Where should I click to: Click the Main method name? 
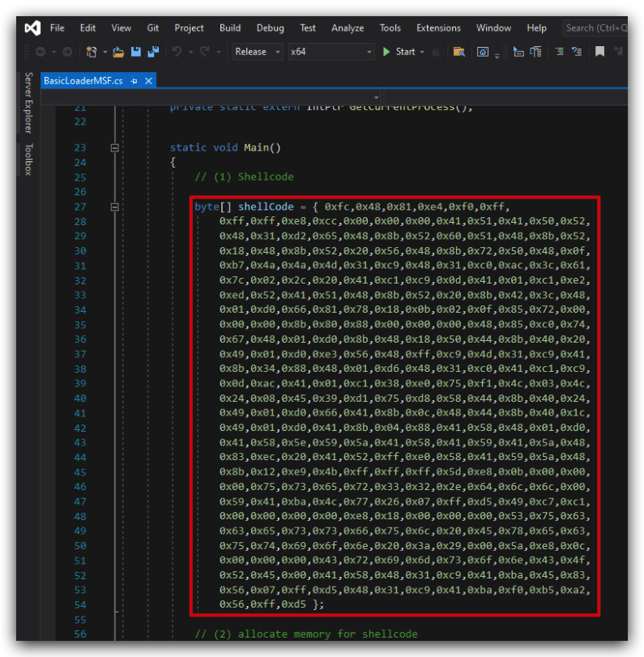coord(257,148)
